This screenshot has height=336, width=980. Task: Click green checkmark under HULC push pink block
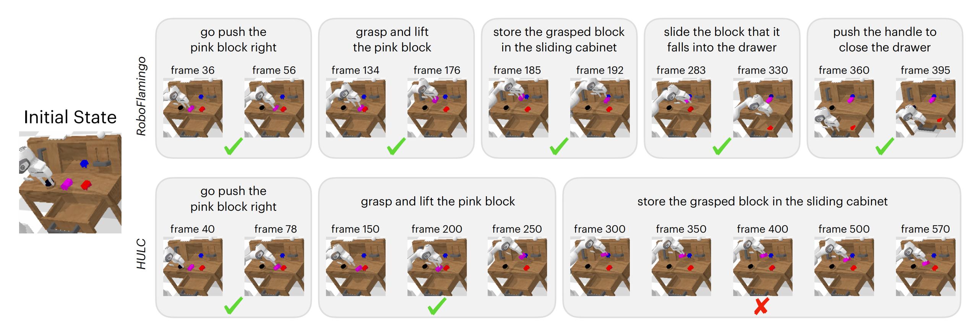234,306
